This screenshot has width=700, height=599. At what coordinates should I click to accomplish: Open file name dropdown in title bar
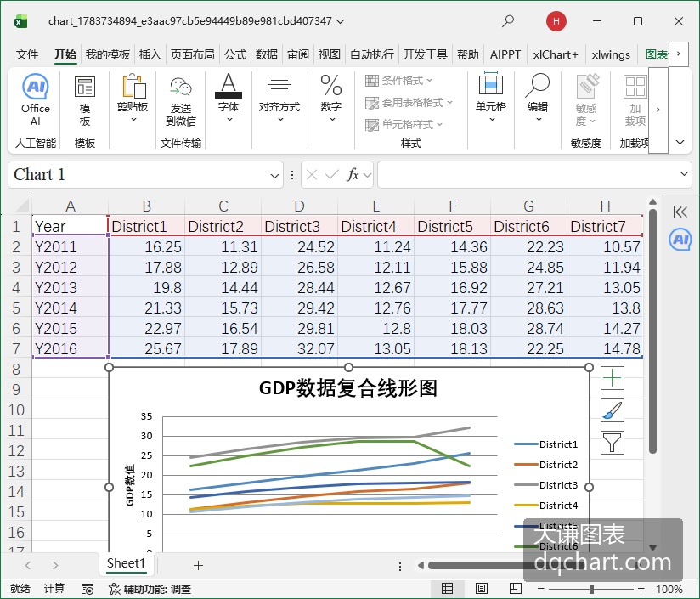(x=340, y=21)
